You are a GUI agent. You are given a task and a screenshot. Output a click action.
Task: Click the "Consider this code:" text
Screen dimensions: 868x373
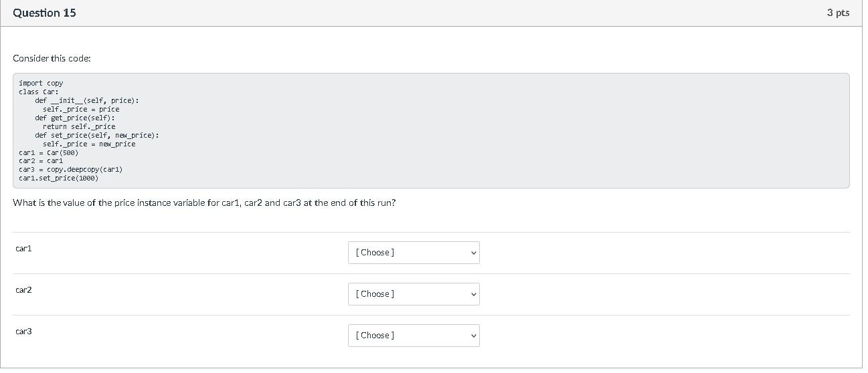point(52,59)
